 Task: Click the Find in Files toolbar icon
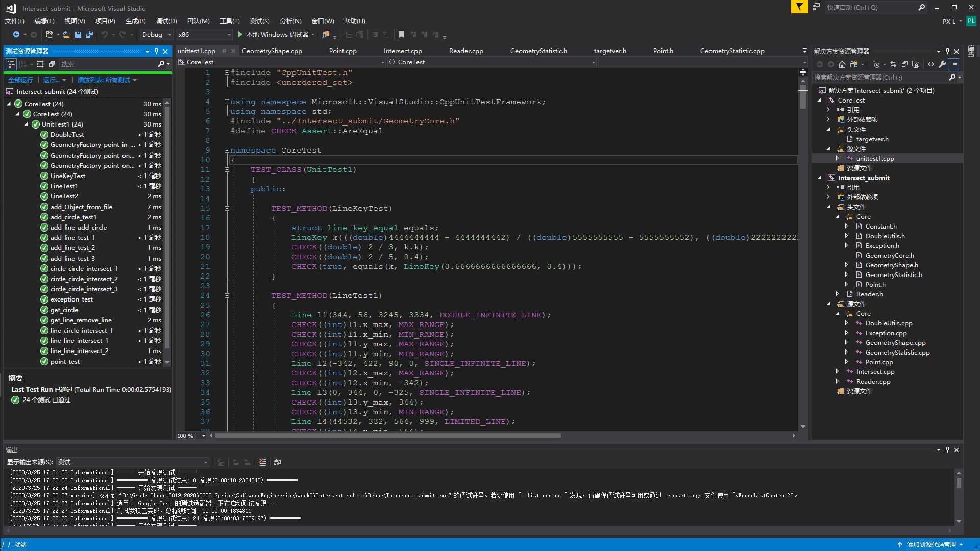[326, 35]
